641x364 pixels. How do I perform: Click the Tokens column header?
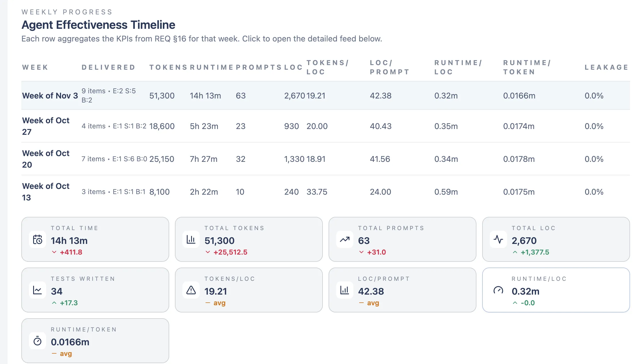(168, 67)
